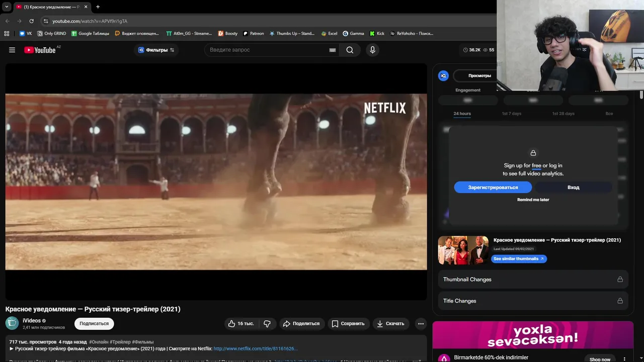Expand the Title Changes section
The image size is (644, 362).
tap(533, 301)
